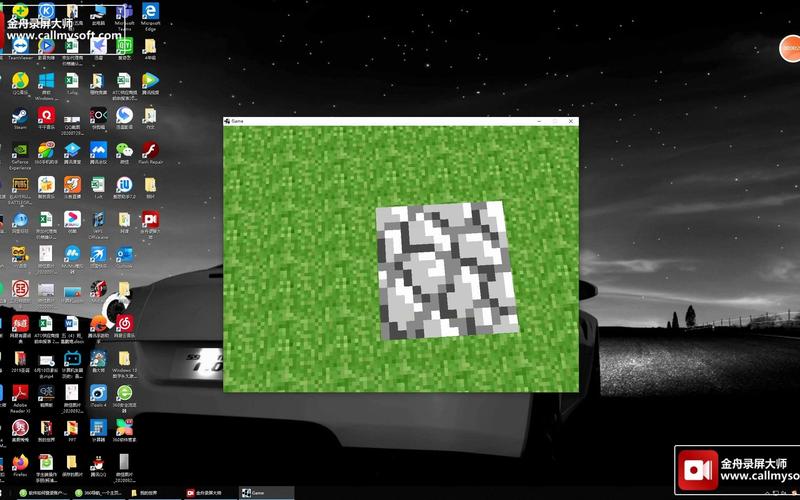Open the Tencent QQ penguin icon
Viewport: 800px width, 500px height.
(x=98, y=462)
